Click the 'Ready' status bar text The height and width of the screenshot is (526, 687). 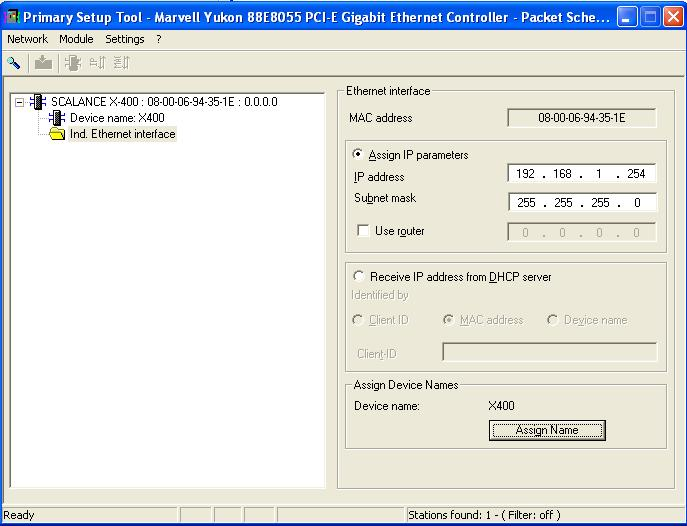coord(19,515)
